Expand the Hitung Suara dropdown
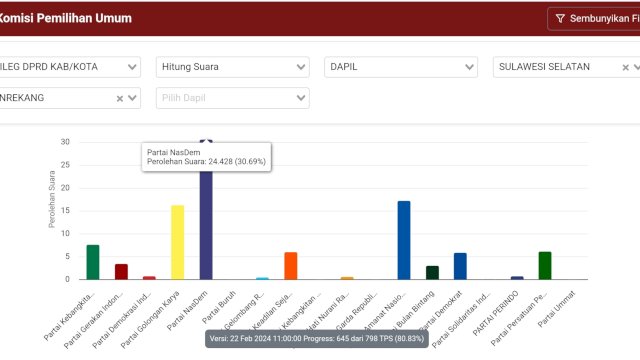Screen dimensions: 640x360 [x=233, y=67]
